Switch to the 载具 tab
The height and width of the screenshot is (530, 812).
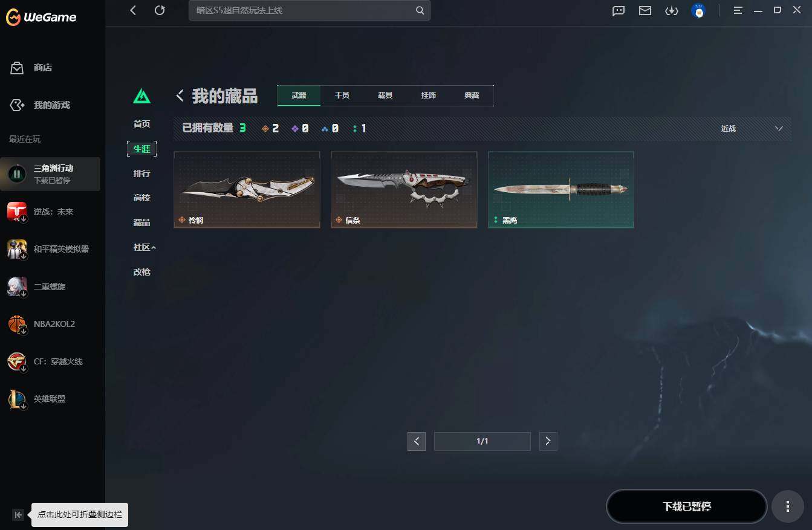pyautogui.click(x=385, y=95)
